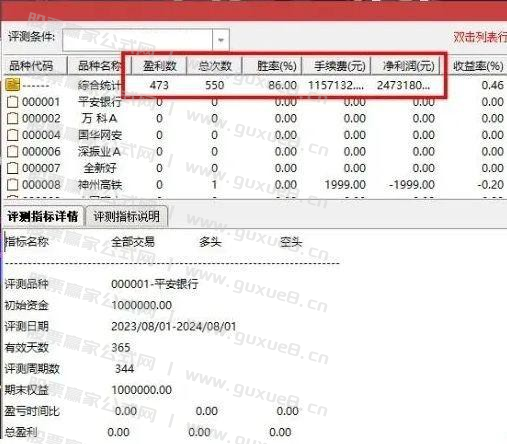Click the 品种名称 column header
The height and width of the screenshot is (444, 507).
click(99, 66)
